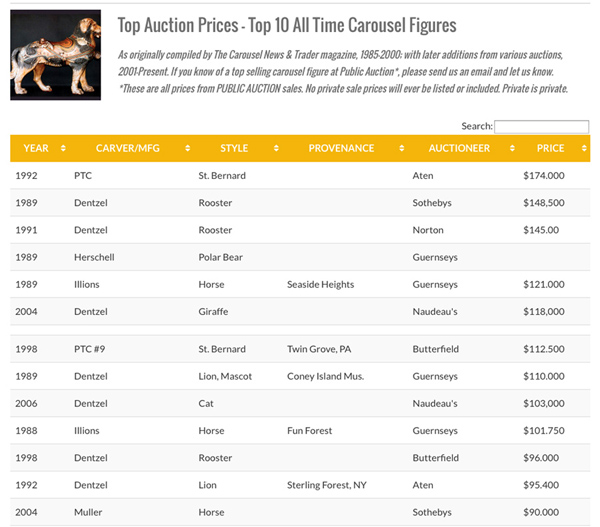Click the $118,000 Dentzel Giraffe price
The width and height of the screenshot is (600, 527).
[x=544, y=312]
